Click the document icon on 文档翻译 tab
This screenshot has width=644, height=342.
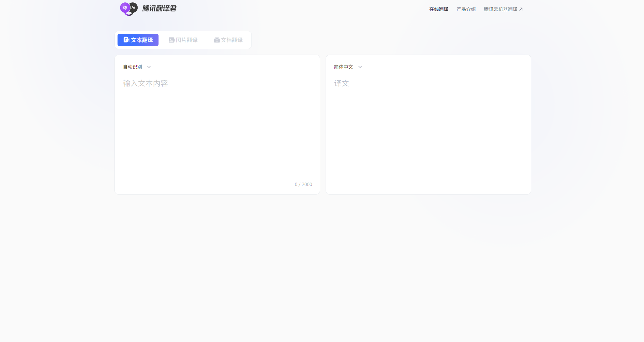click(x=217, y=40)
